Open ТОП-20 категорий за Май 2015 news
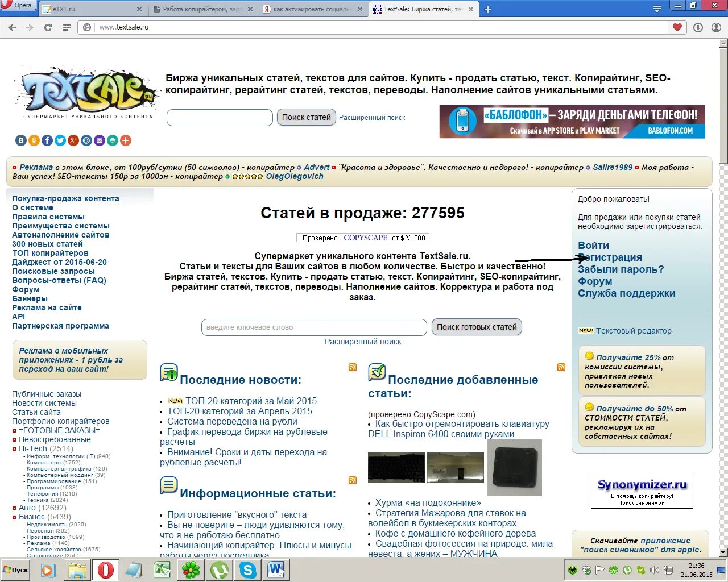Image resolution: width=728 pixels, height=582 pixels. point(251,401)
